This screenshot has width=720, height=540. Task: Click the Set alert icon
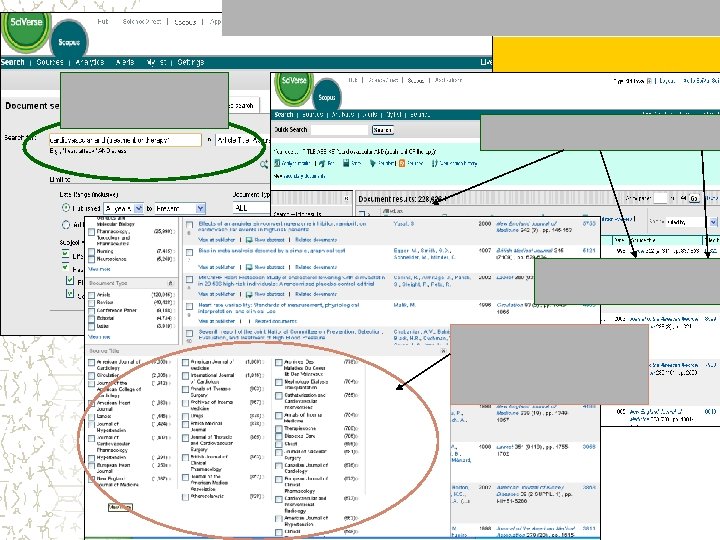click(372, 163)
